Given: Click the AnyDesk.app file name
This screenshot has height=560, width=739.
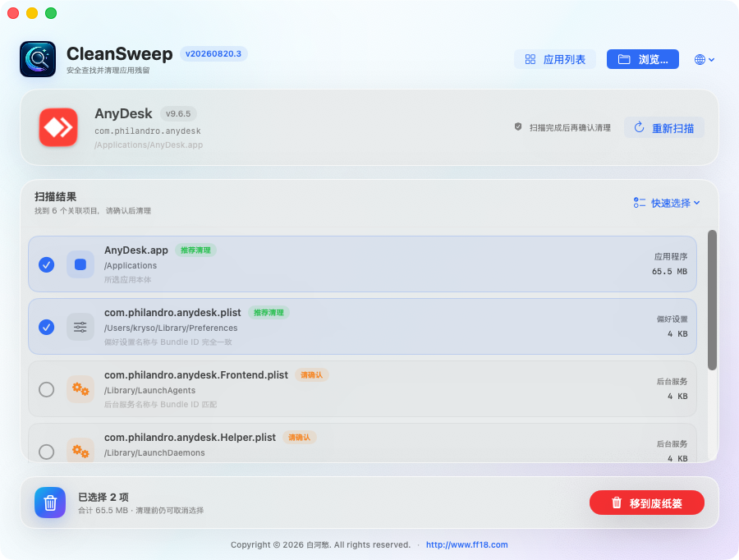Looking at the screenshot, I should (x=136, y=250).
